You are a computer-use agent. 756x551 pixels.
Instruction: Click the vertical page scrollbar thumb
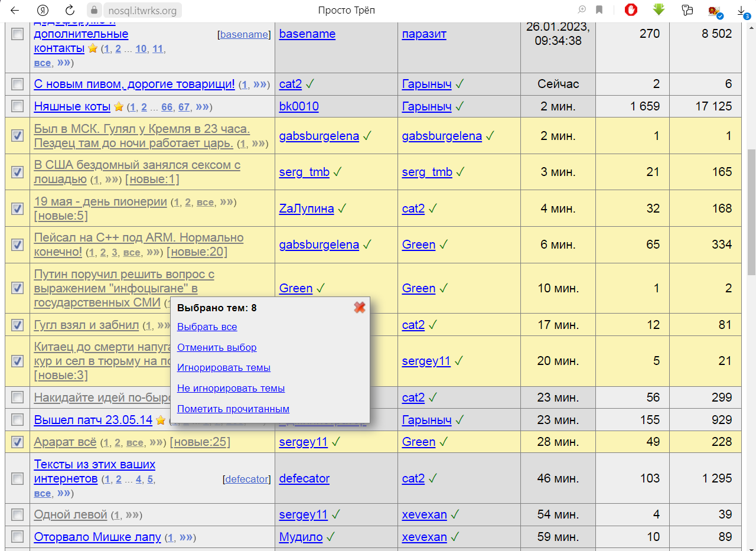click(x=751, y=210)
